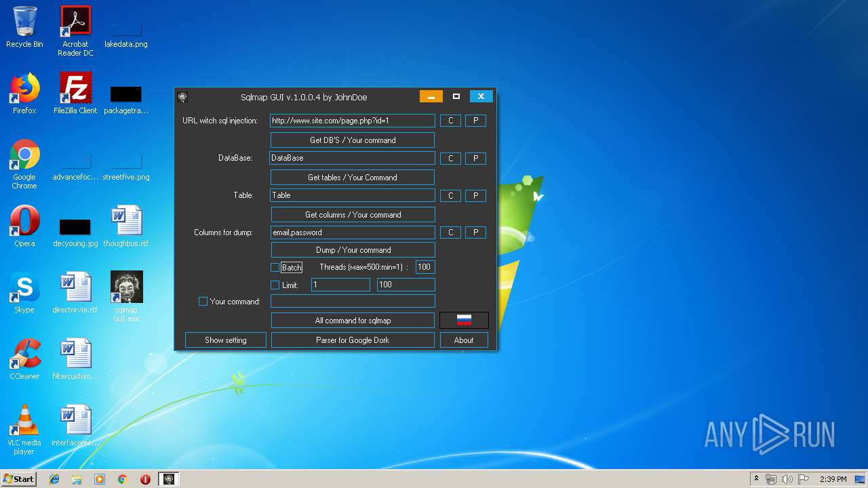The width and height of the screenshot is (868, 488).
Task: Click P button beside Table field
Action: point(475,196)
